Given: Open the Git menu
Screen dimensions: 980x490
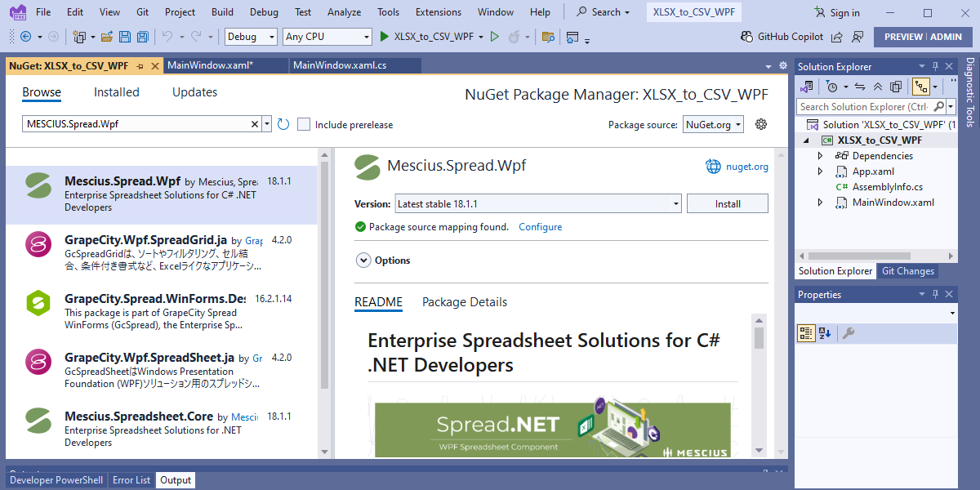Looking at the screenshot, I should pyautogui.click(x=143, y=12).
